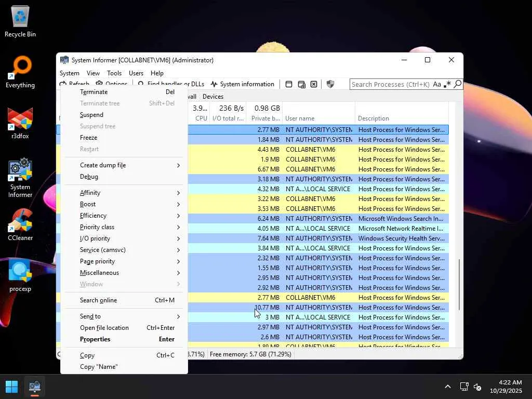Click the process list vertical scrollbar thumb
532x399 pixels.
(x=459, y=285)
